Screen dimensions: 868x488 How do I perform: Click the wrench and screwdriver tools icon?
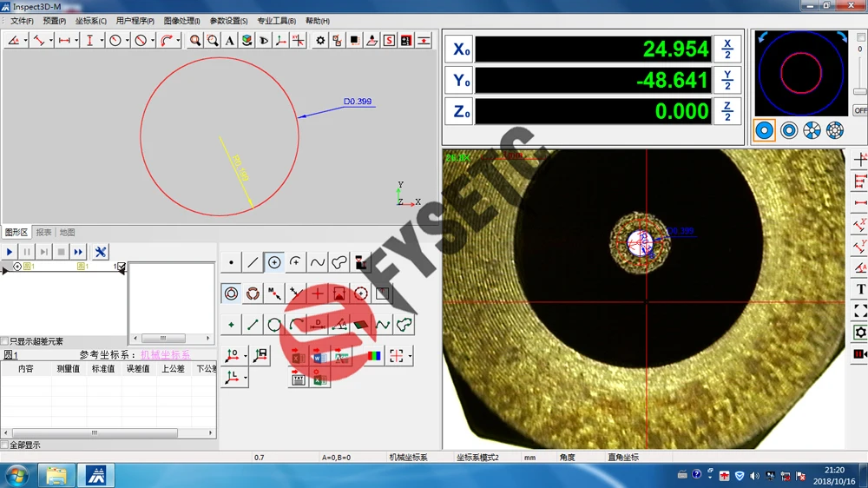click(x=101, y=252)
